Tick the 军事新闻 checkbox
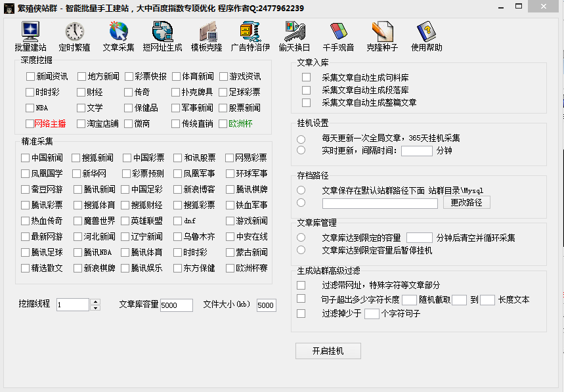 (x=175, y=108)
